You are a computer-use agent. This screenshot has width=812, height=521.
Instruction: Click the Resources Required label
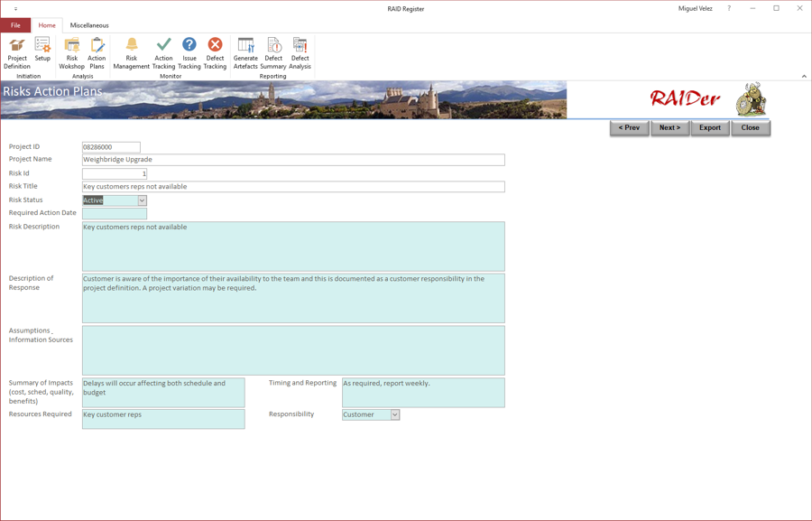[x=40, y=414]
